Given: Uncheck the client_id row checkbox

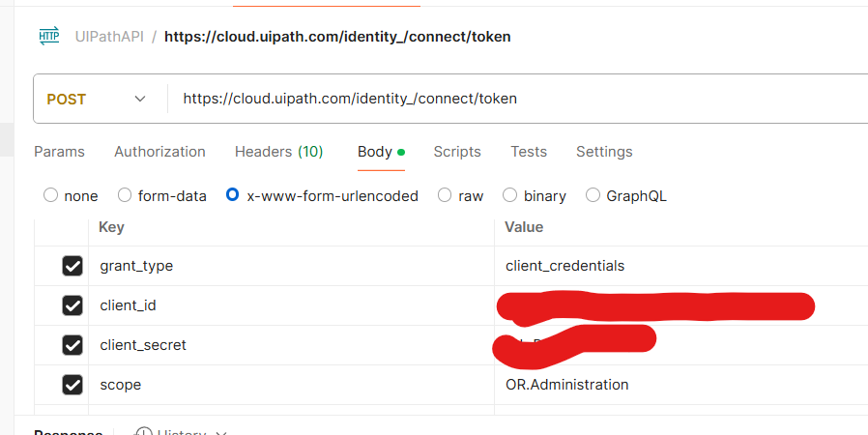Looking at the screenshot, I should pos(72,305).
